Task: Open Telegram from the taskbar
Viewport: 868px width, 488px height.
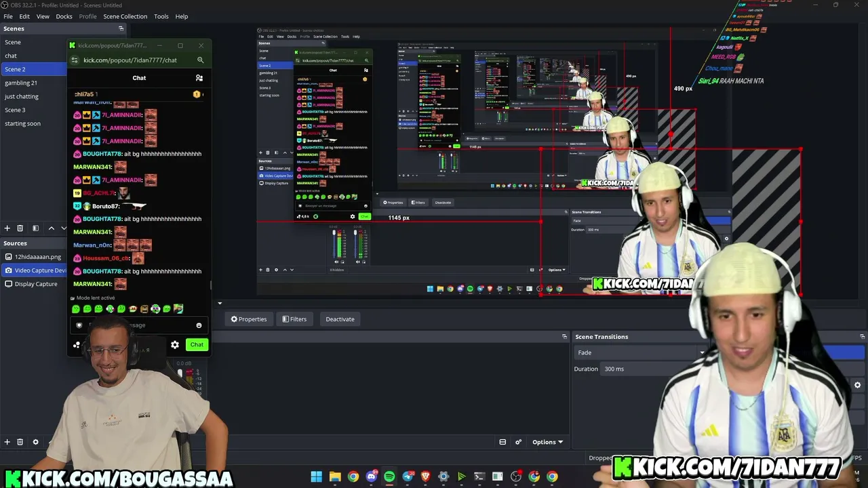Action: (x=408, y=476)
